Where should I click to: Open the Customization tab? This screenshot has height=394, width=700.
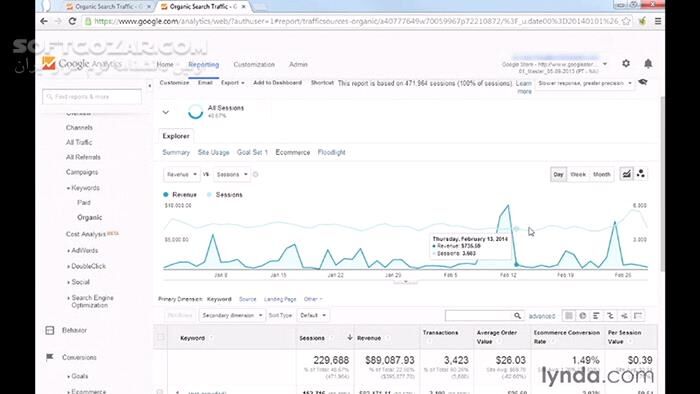tap(254, 64)
